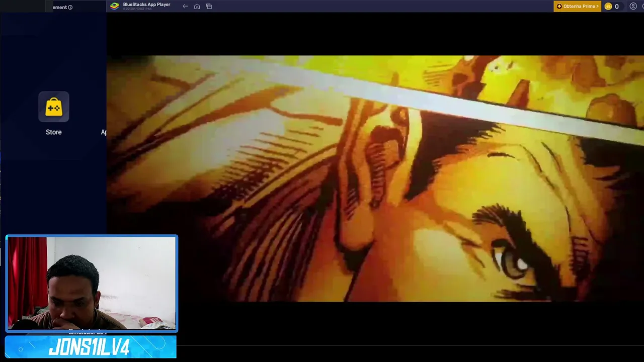Click the webcam overlay video feed

(x=92, y=284)
